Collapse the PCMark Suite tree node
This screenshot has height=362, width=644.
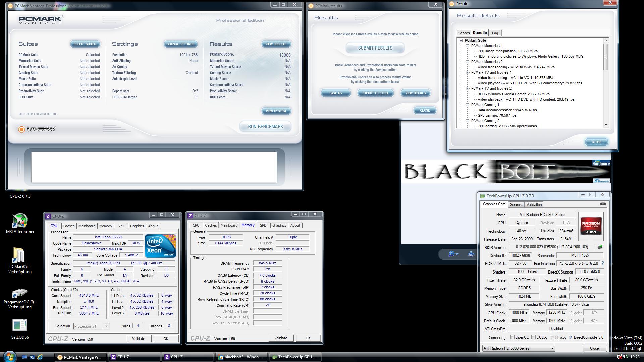pyautogui.click(x=461, y=40)
